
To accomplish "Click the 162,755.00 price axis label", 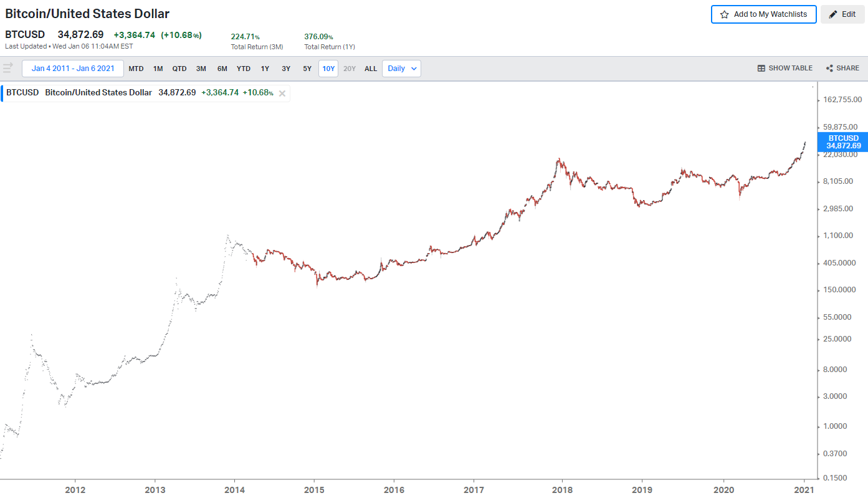I will click(x=842, y=100).
